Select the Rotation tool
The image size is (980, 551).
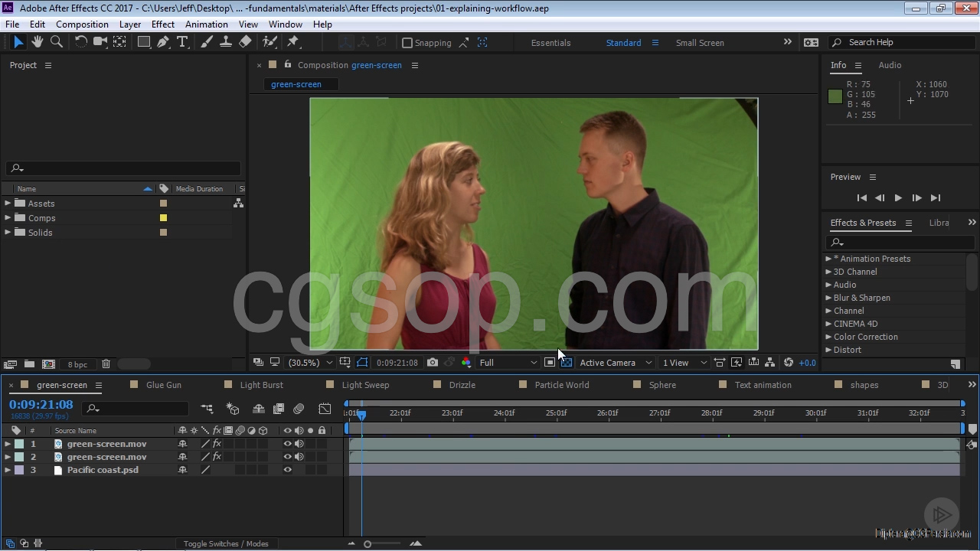80,42
